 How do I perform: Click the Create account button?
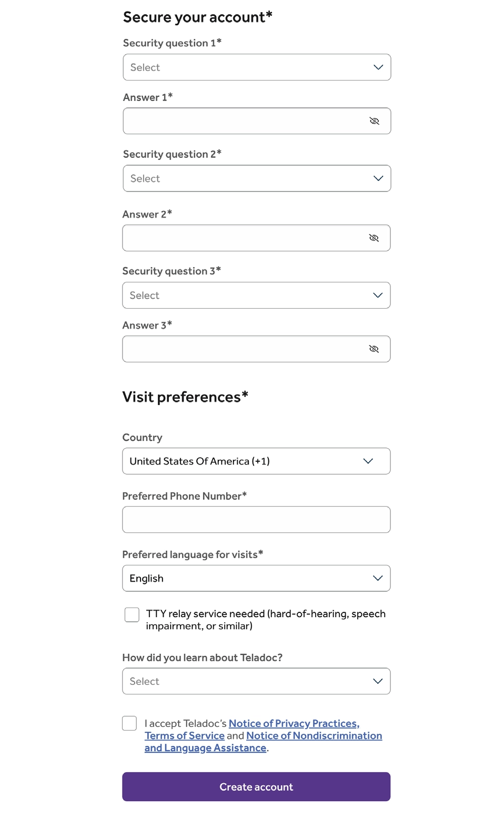click(x=256, y=786)
